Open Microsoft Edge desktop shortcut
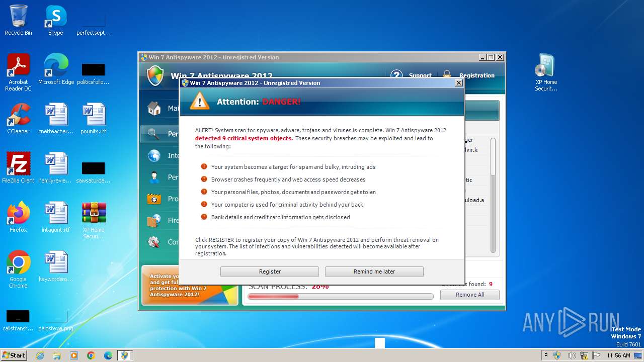Screen dimensions: 644x362 point(56,69)
